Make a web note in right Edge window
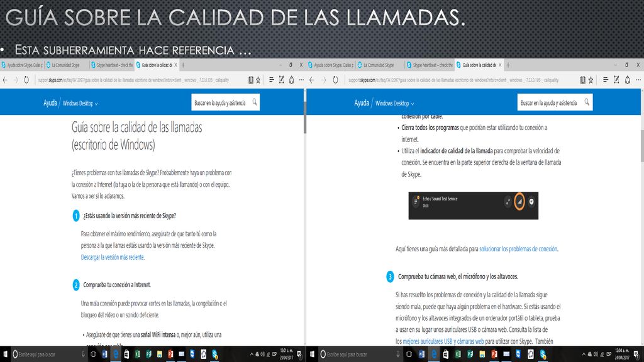 (616, 80)
